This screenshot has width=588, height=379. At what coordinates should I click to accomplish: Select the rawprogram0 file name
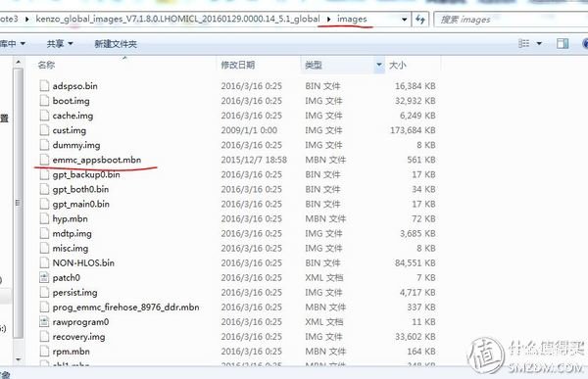tap(80, 321)
